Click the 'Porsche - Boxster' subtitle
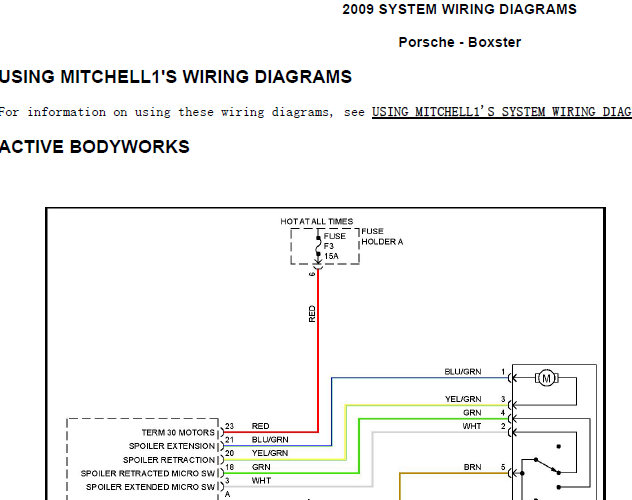632x500 pixels. tap(459, 42)
